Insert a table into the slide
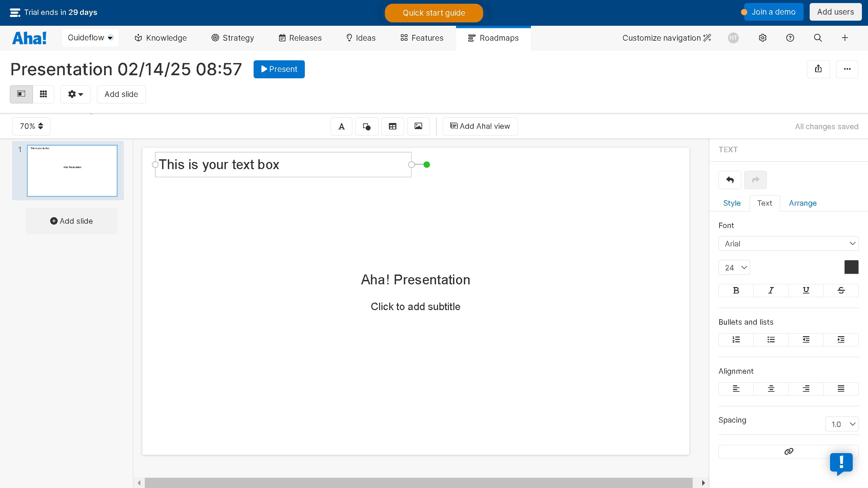The width and height of the screenshot is (868, 488). coord(393,126)
